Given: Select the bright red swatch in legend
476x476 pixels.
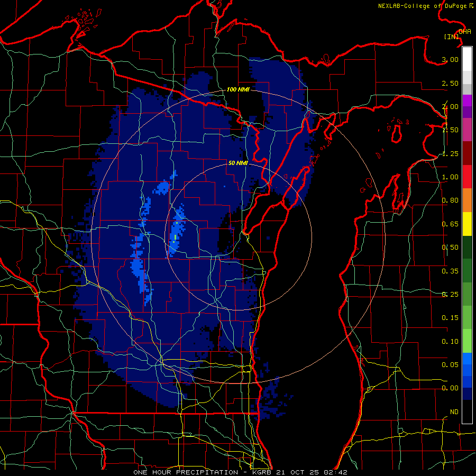Looking at the screenshot, I should click(467, 177).
